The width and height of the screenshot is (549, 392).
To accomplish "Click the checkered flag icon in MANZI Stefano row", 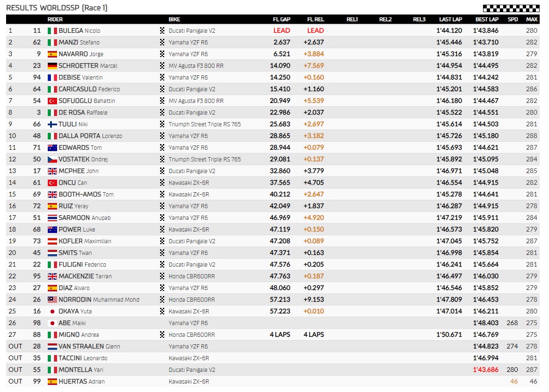I will pyautogui.click(x=162, y=43).
